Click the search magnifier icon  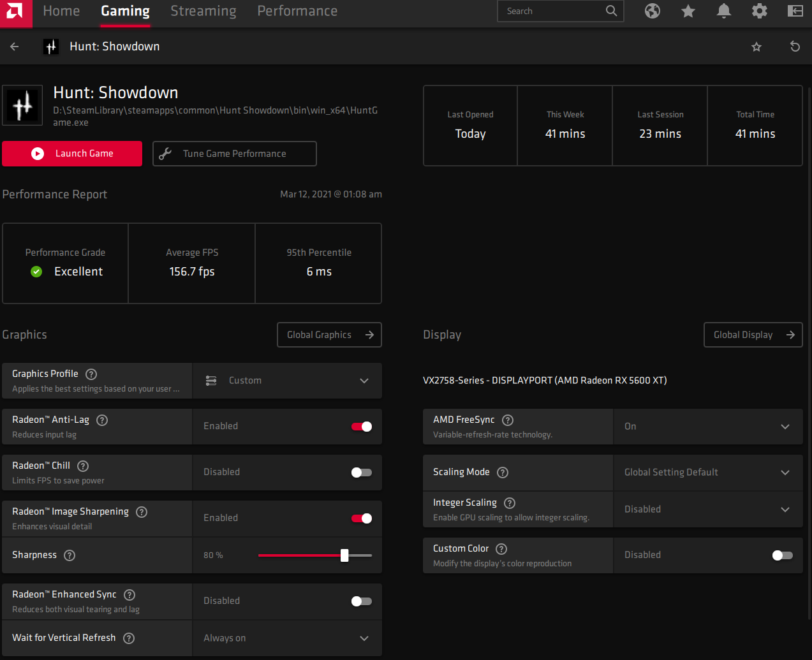point(611,11)
